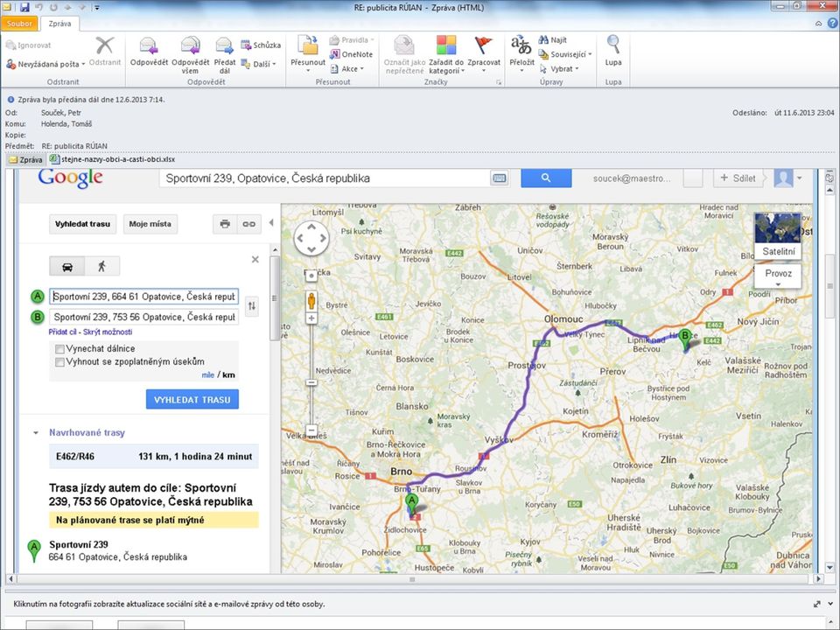840x630 pixels.
Task: Click the map pan navigation control
Action: [x=311, y=237]
